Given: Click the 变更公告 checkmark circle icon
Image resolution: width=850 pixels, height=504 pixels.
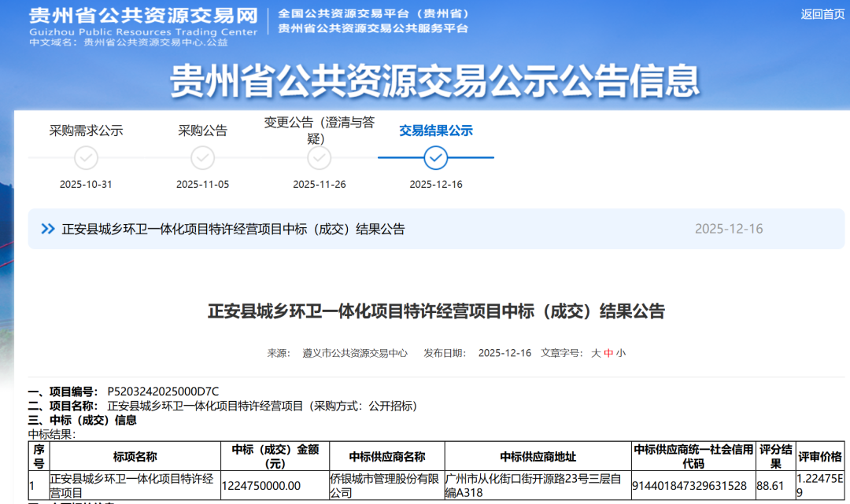Looking at the screenshot, I should [320, 158].
